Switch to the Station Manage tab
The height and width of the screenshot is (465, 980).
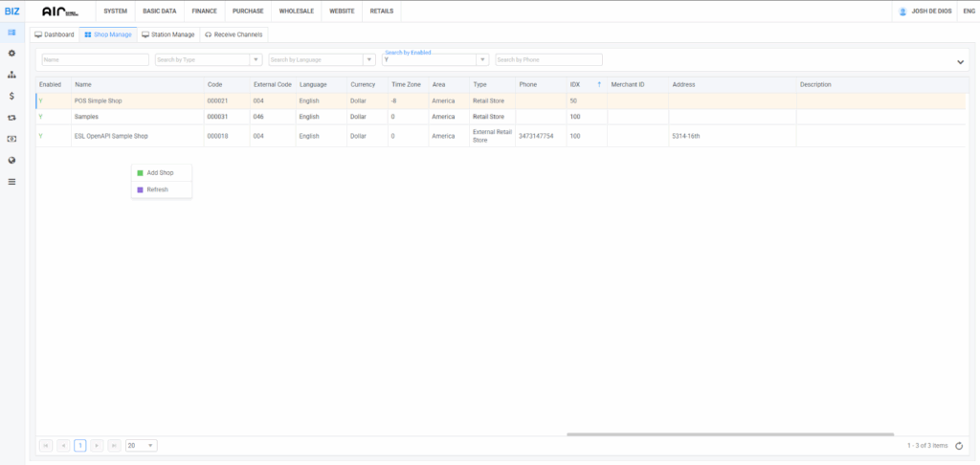pyautogui.click(x=167, y=34)
